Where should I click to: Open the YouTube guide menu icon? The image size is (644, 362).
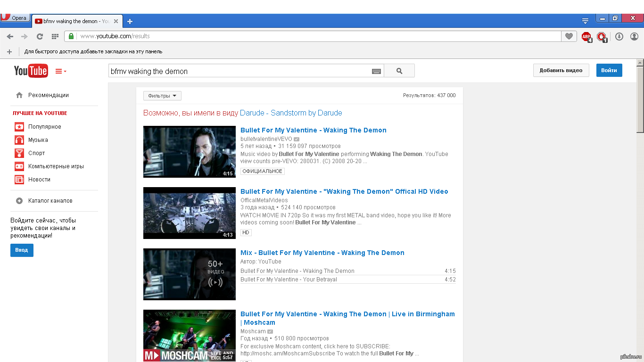[x=61, y=71]
